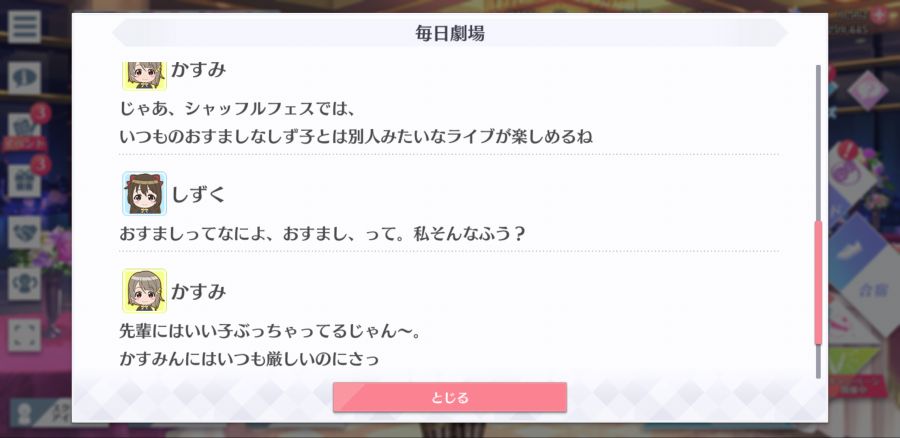Tap the top Kasumi avatar thumbnail
900x438 pixels.
[144, 76]
